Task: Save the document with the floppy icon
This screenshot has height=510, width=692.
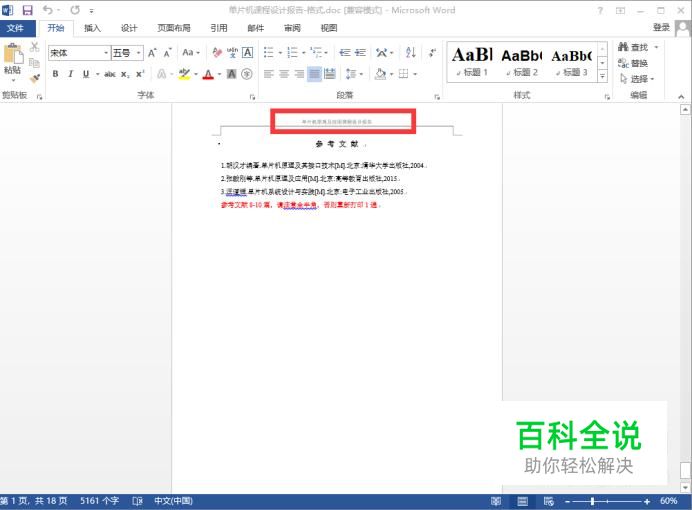Action: pyautogui.click(x=27, y=10)
